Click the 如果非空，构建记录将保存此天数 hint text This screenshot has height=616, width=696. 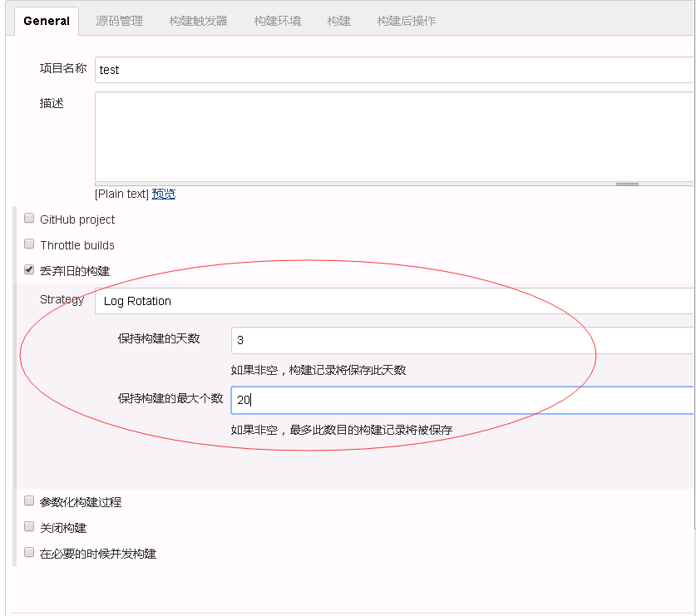[318, 370]
